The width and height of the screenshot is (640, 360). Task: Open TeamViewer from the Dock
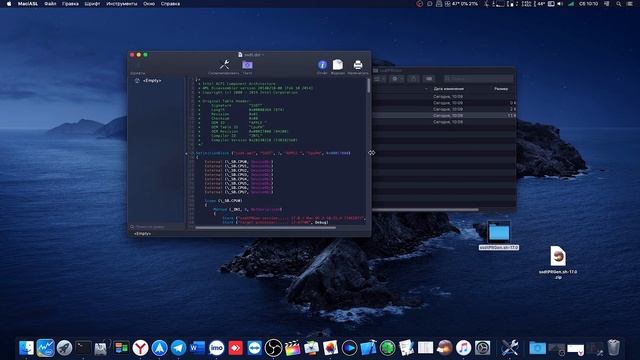click(254, 348)
